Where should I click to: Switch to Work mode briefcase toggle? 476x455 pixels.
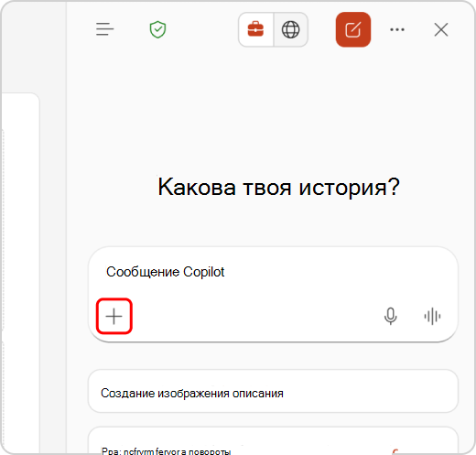coord(255,29)
